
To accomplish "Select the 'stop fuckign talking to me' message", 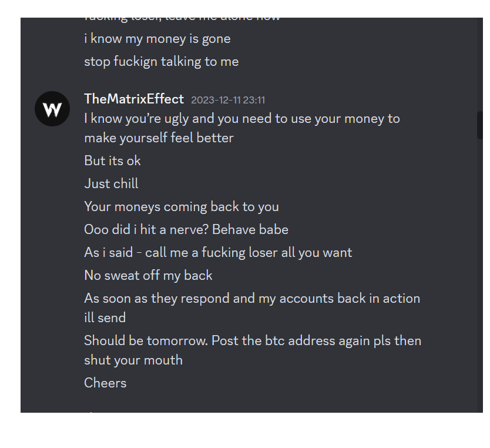I will point(161,61).
